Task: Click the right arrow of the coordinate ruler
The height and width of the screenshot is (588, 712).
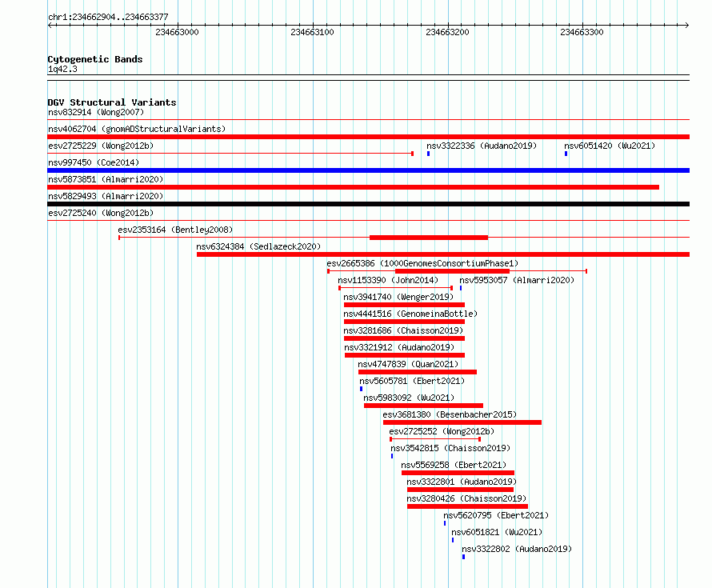Action: [x=687, y=25]
